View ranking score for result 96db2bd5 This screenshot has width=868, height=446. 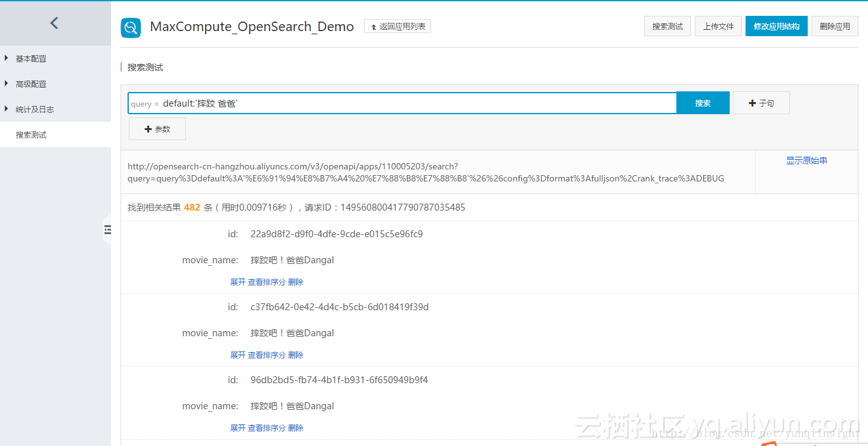pos(266,428)
